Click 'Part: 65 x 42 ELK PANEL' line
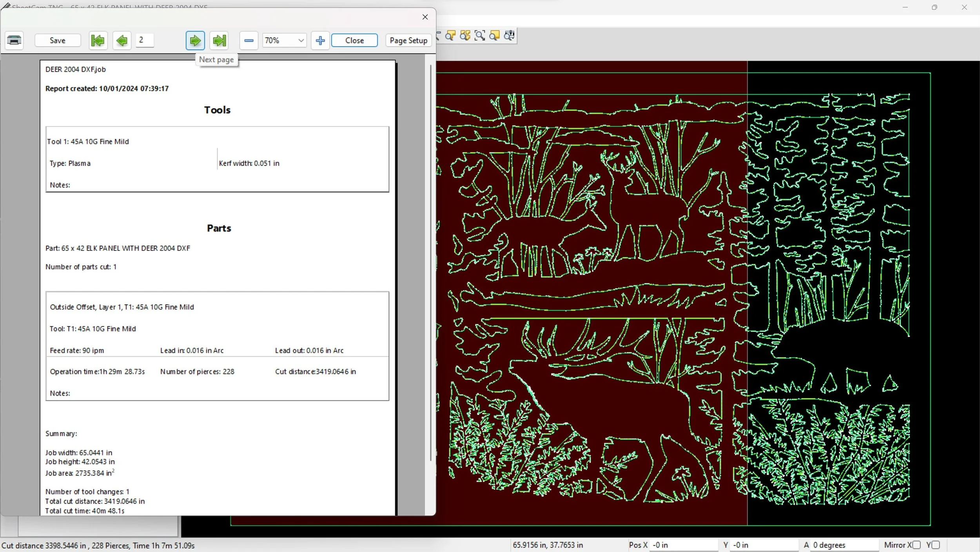Viewport: 980px width, 552px height. click(x=118, y=248)
